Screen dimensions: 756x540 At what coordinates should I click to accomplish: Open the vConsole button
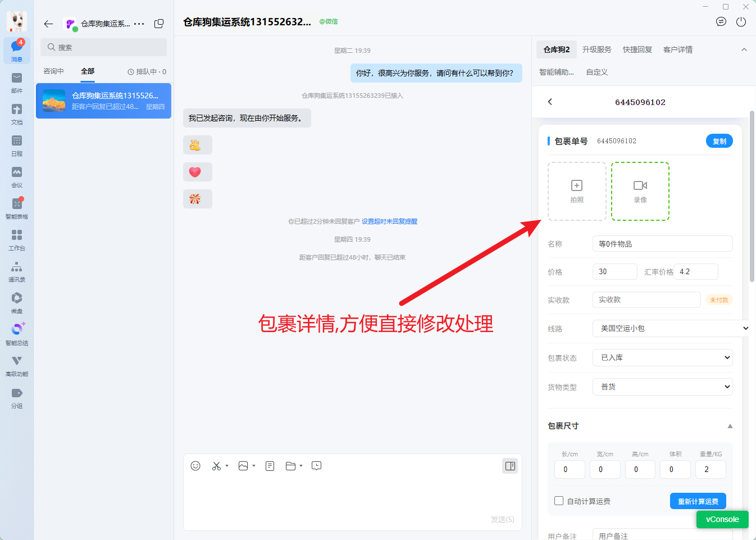pyautogui.click(x=722, y=519)
